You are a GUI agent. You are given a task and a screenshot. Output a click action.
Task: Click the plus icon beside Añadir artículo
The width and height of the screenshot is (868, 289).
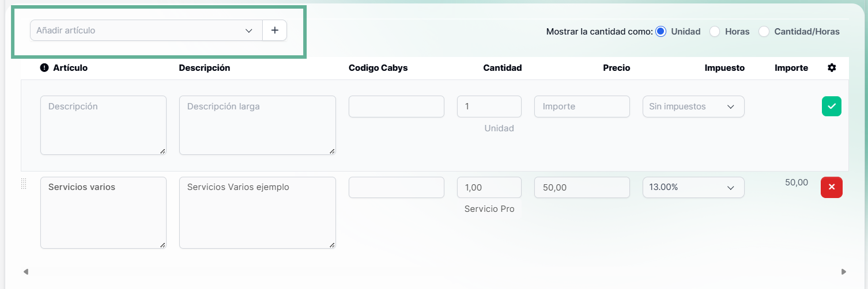pos(275,31)
